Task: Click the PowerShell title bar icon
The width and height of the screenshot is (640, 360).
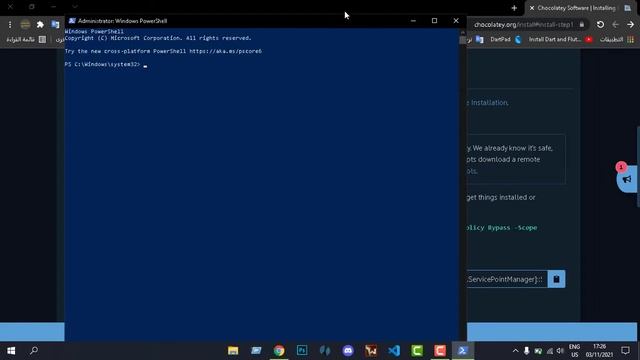Action: 72,21
